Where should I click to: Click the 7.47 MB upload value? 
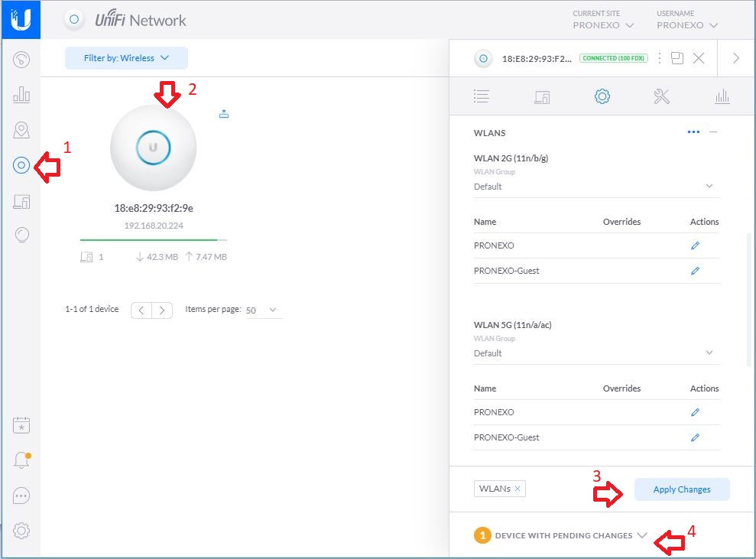(x=211, y=257)
